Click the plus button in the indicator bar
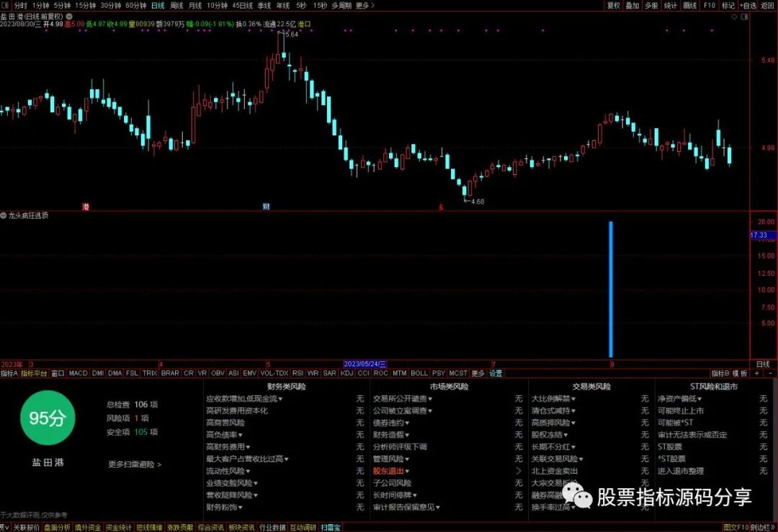The image size is (778, 532). [x=756, y=374]
